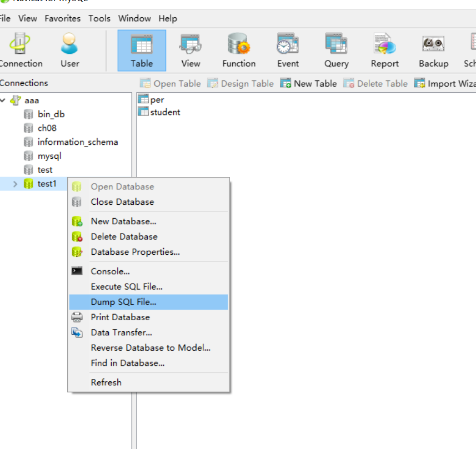The height and width of the screenshot is (449, 476).
Task: Click the Connections panel header
Action: pyautogui.click(x=24, y=83)
